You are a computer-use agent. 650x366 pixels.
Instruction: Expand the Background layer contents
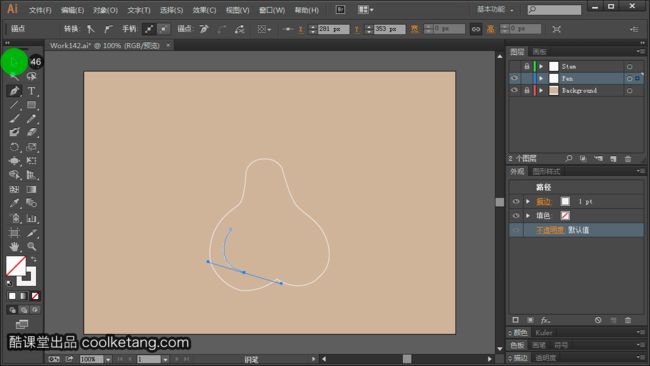pyautogui.click(x=541, y=90)
